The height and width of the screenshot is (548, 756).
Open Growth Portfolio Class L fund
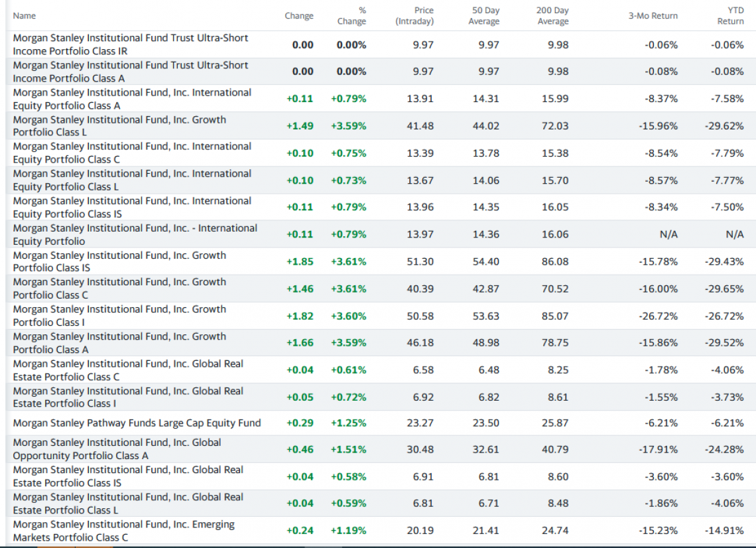[119, 126]
